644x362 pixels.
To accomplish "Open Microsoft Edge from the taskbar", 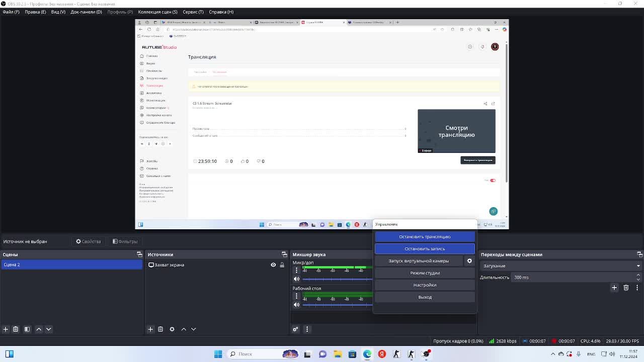I will 367,354.
